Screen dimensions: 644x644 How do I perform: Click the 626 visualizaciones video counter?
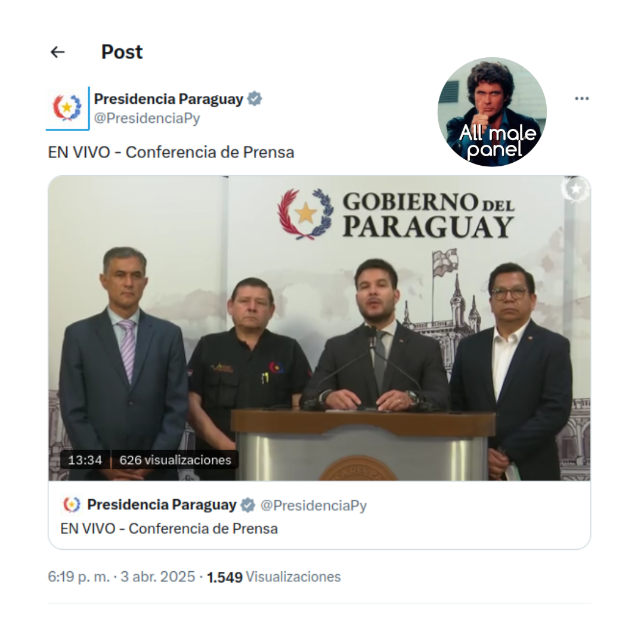(x=175, y=460)
